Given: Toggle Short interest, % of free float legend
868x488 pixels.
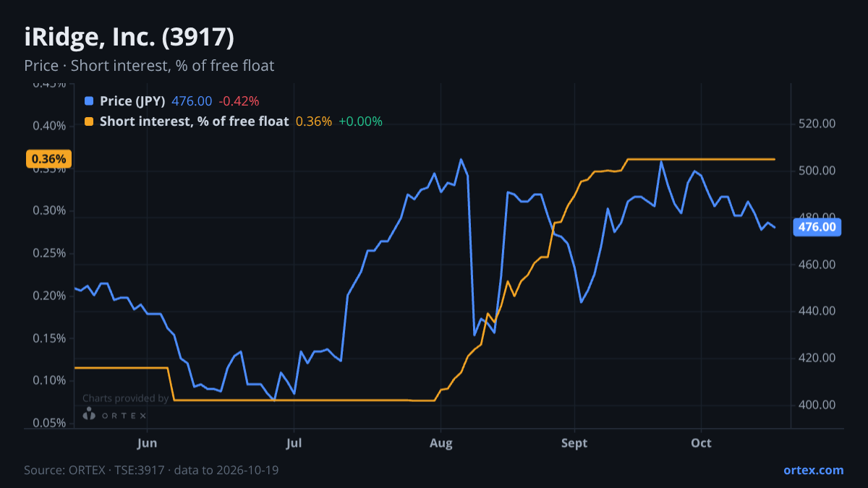Looking at the screenshot, I should pyautogui.click(x=194, y=121).
